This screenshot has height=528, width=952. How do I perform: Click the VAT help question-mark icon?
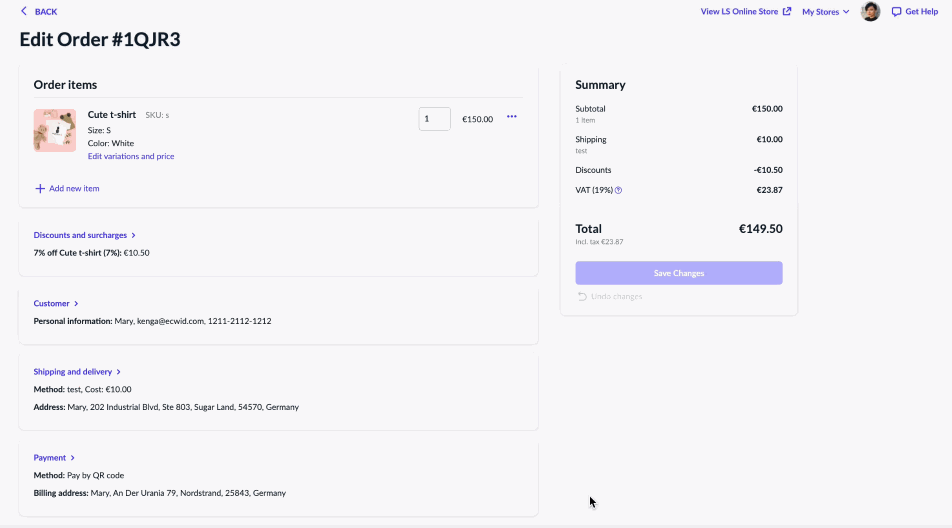pyautogui.click(x=618, y=190)
